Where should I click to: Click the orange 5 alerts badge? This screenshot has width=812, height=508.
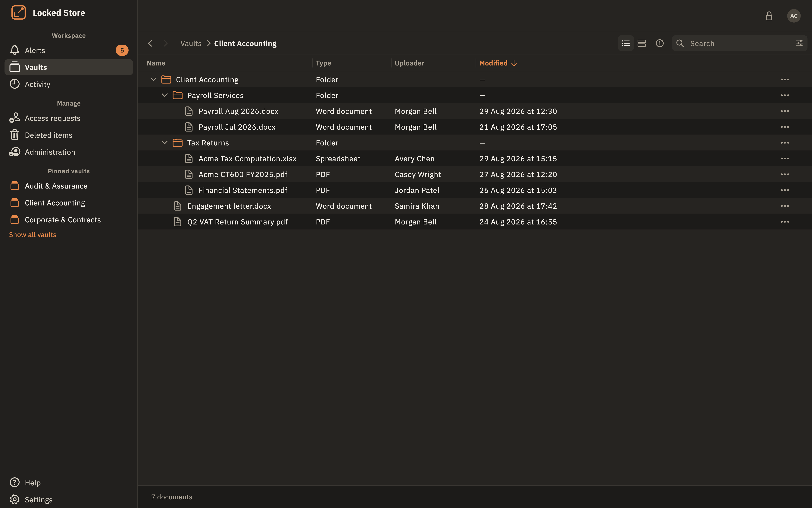122,50
